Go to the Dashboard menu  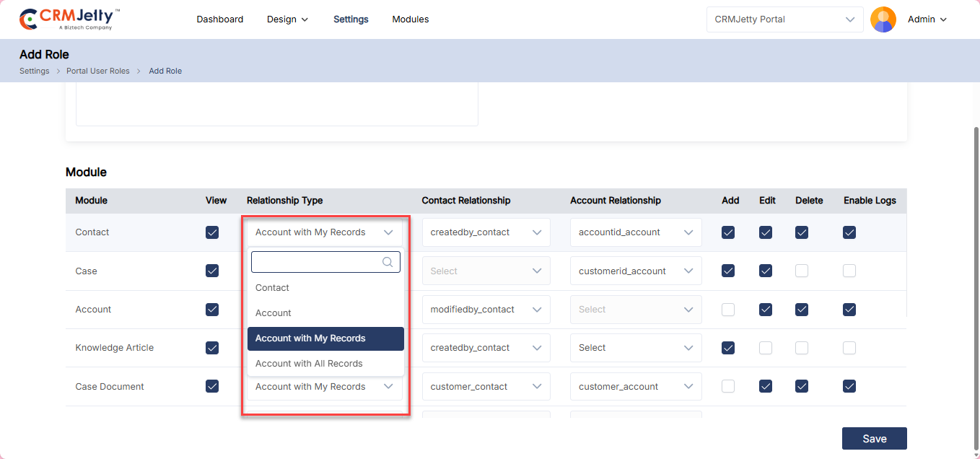(219, 19)
